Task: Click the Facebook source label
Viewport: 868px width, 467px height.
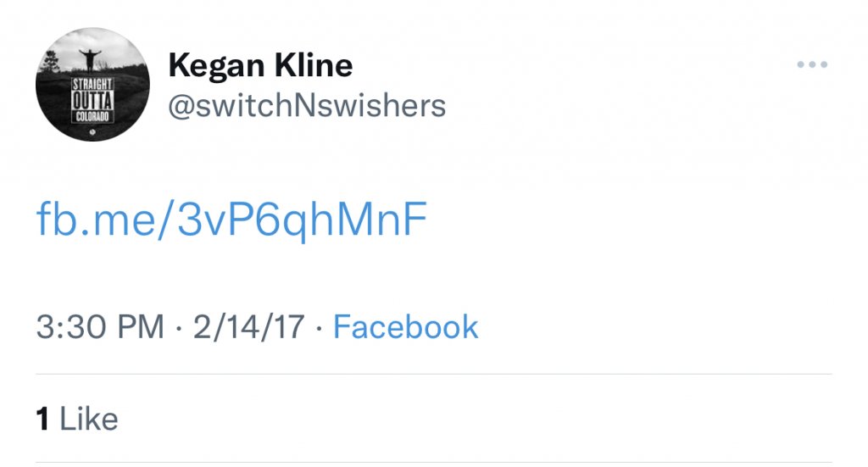Action: coord(405,327)
